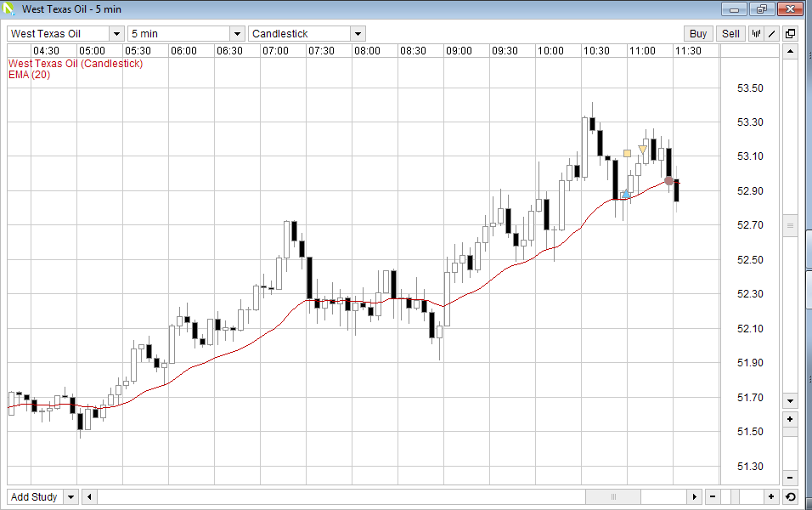Open the chart bars tool icon
812x510 pixels.
pos(756,34)
